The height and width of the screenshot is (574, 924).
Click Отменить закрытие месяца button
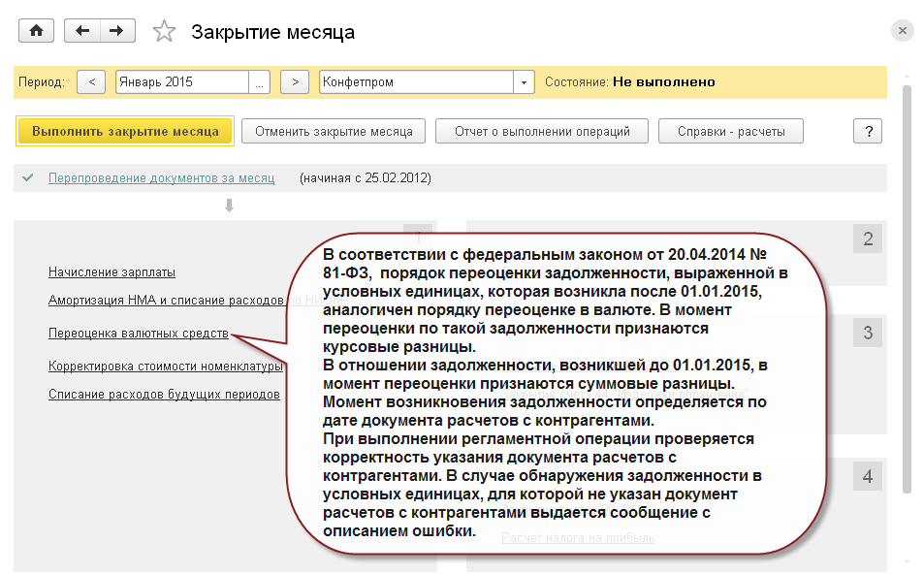pyautogui.click(x=334, y=132)
